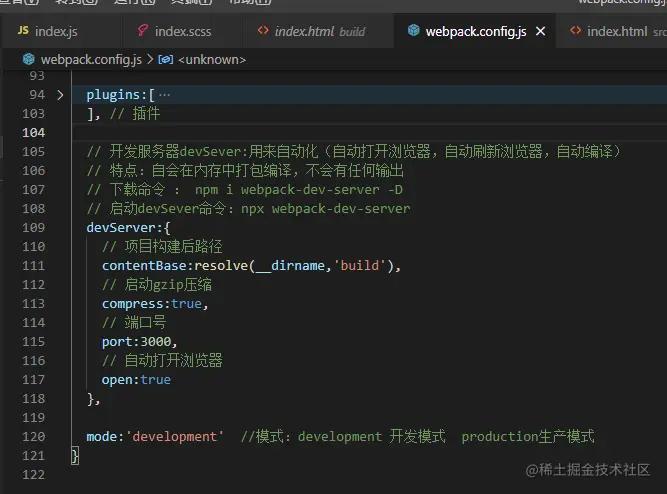Image resolution: width=667 pixels, height=494 pixels.
Task: Click comment npx webpack-dev-server
Action: (x=325, y=208)
